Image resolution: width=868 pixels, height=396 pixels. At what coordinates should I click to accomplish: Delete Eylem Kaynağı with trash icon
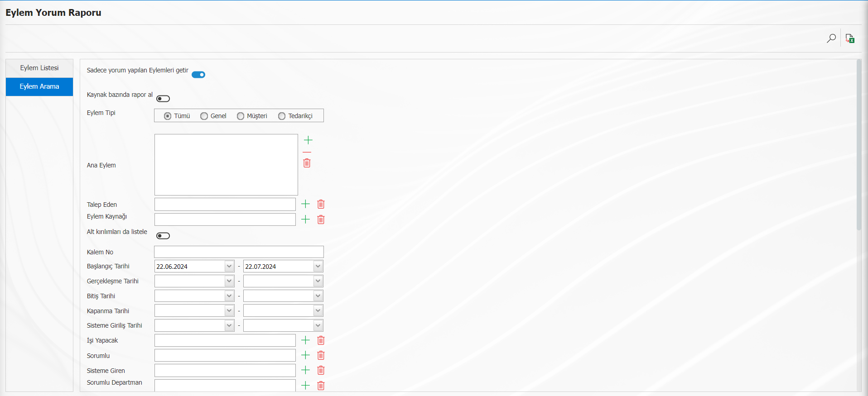321,219
